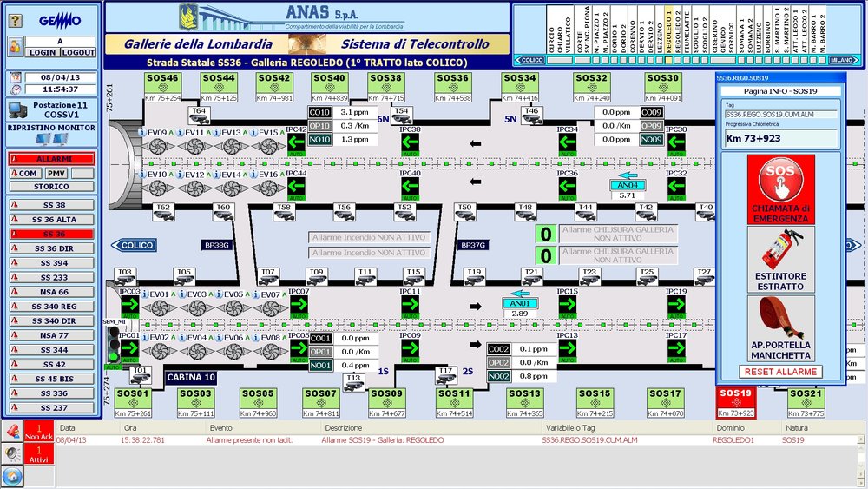Viewport: 868px width, 489px height.
Task: Click the T01 camera icon
Action: pos(140,375)
